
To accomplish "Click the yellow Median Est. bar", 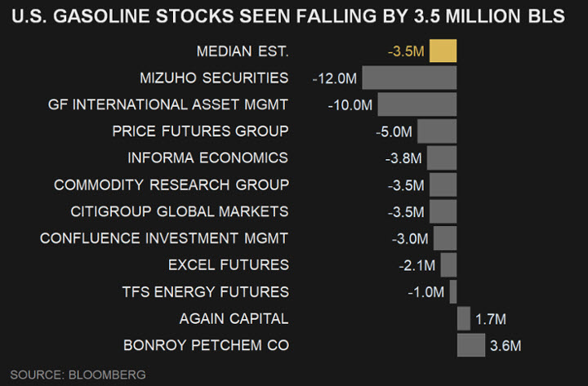I will click(x=443, y=51).
